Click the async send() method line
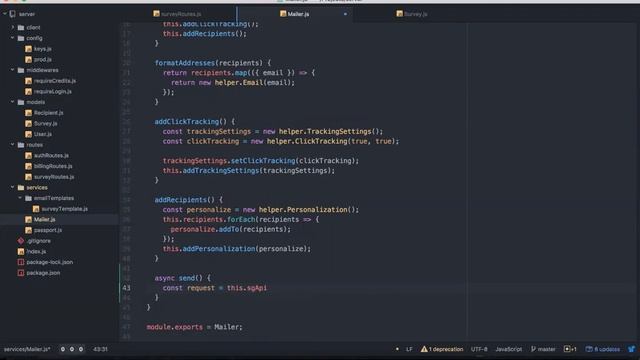Screen dimensions: 640x360 (182, 278)
